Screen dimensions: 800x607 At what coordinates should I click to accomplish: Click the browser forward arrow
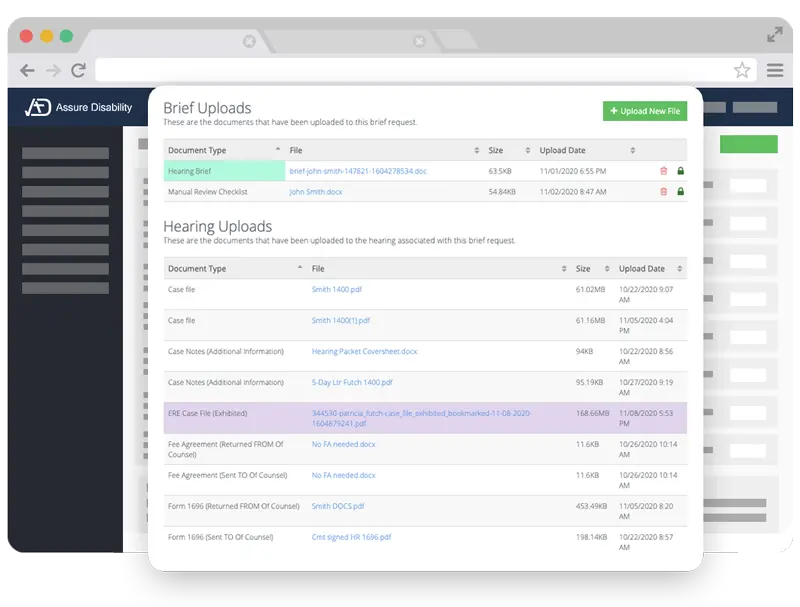tap(53, 70)
